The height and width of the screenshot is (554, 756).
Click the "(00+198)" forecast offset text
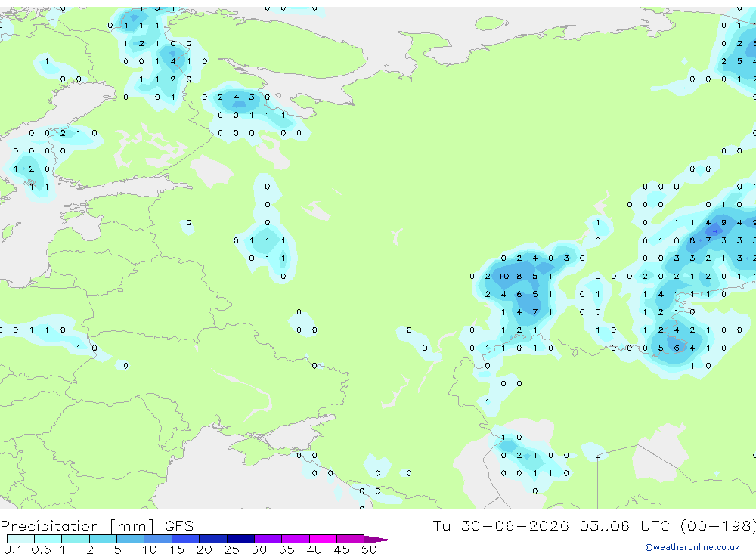(x=718, y=525)
